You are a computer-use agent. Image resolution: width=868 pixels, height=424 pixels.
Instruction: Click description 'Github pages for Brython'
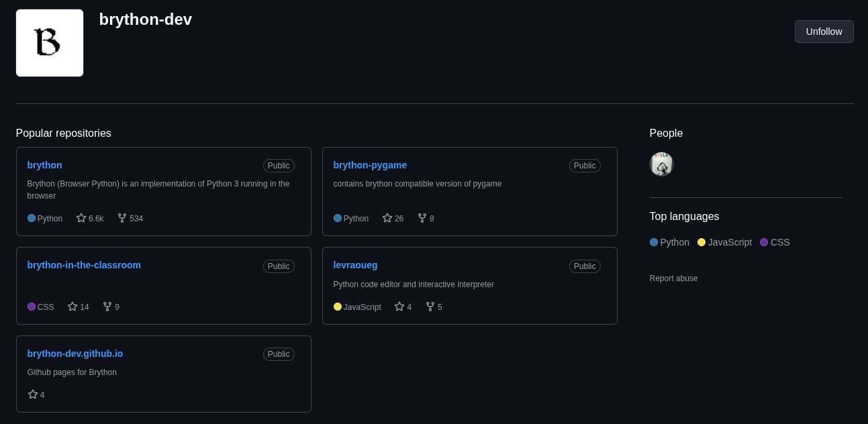click(72, 372)
